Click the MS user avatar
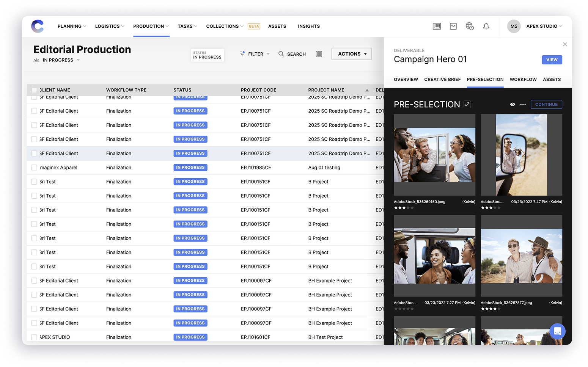Screen dimensions: 588x367 tap(514, 26)
